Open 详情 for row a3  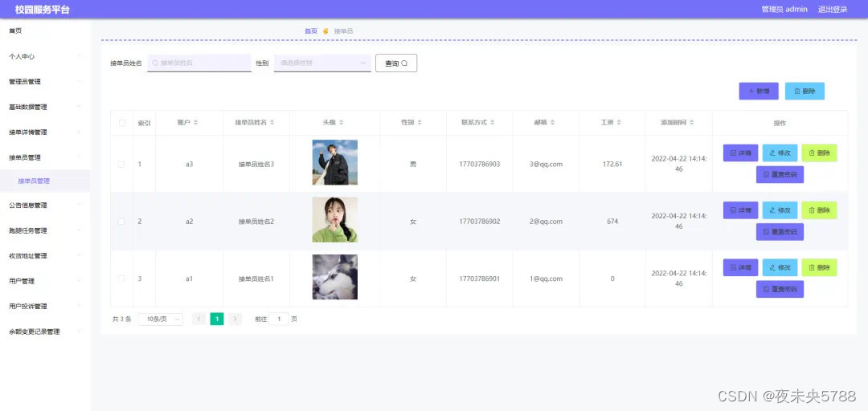740,153
